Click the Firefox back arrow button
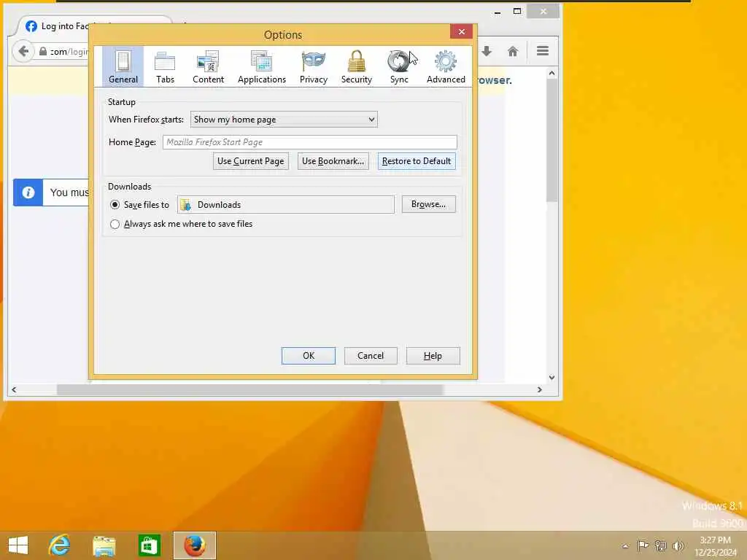 23,51
